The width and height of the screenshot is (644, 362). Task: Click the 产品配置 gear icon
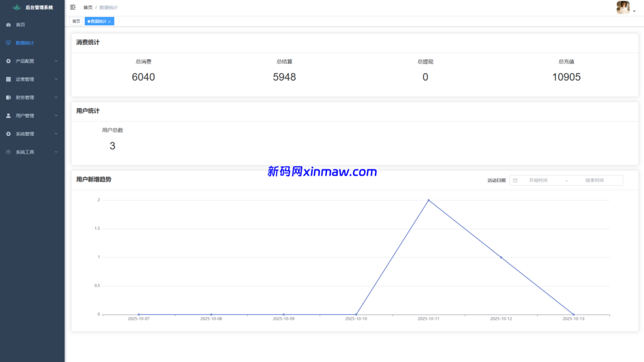(8, 61)
